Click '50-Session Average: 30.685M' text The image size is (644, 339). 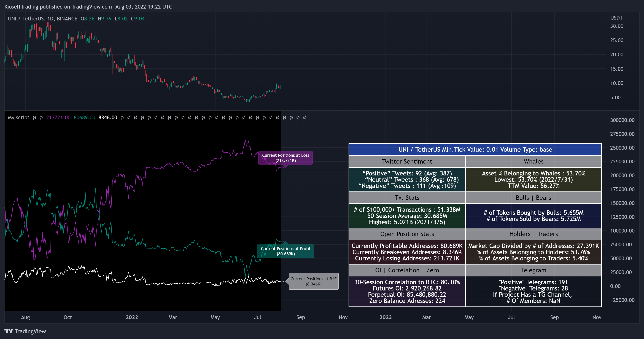407,216
